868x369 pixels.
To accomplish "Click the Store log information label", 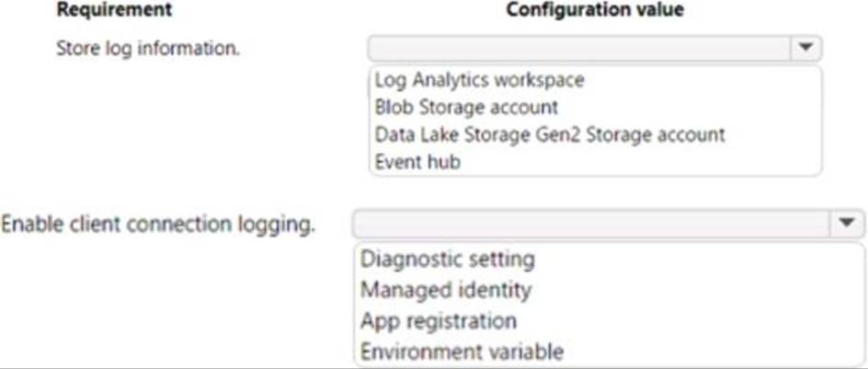I will [148, 48].
